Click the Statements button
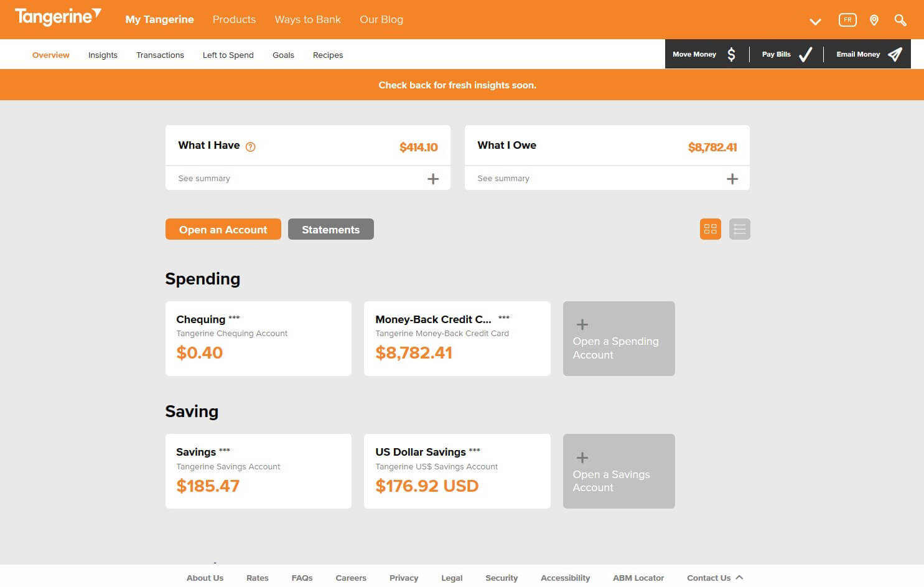This screenshot has width=924, height=587. [x=330, y=229]
